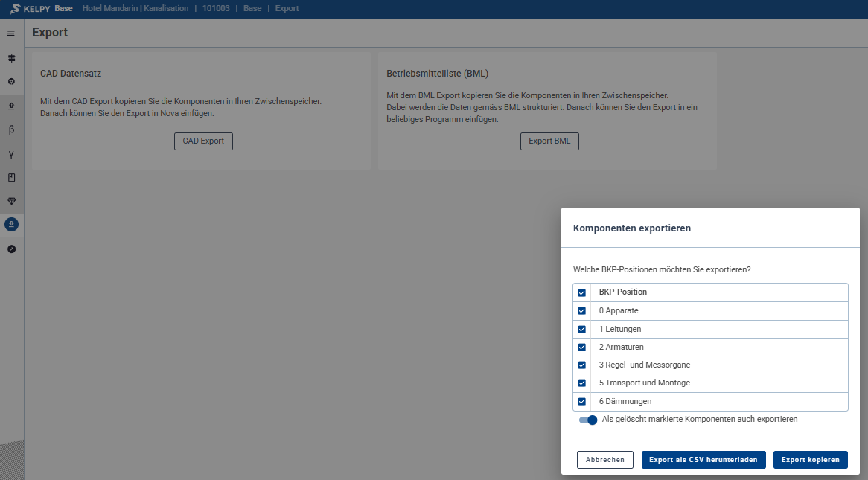The width and height of the screenshot is (868, 480).
Task: Select the 'Base' breadcrumb after 101003
Action: pyautogui.click(x=253, y=9)
